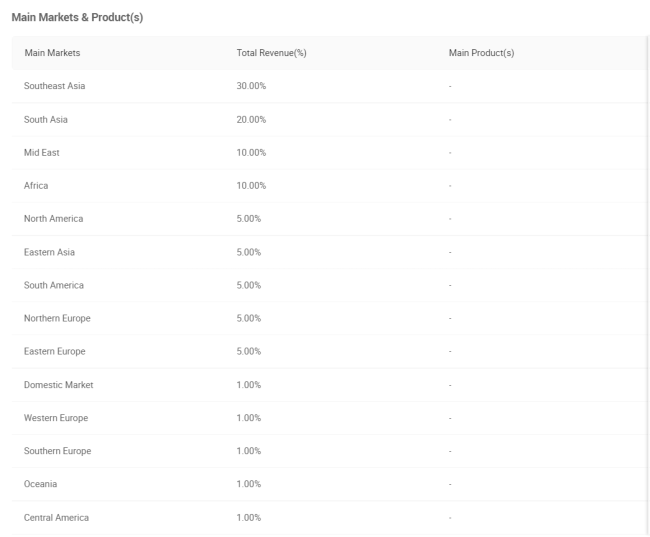Click the Total Revenue(%) column header

tap(272, 53)
